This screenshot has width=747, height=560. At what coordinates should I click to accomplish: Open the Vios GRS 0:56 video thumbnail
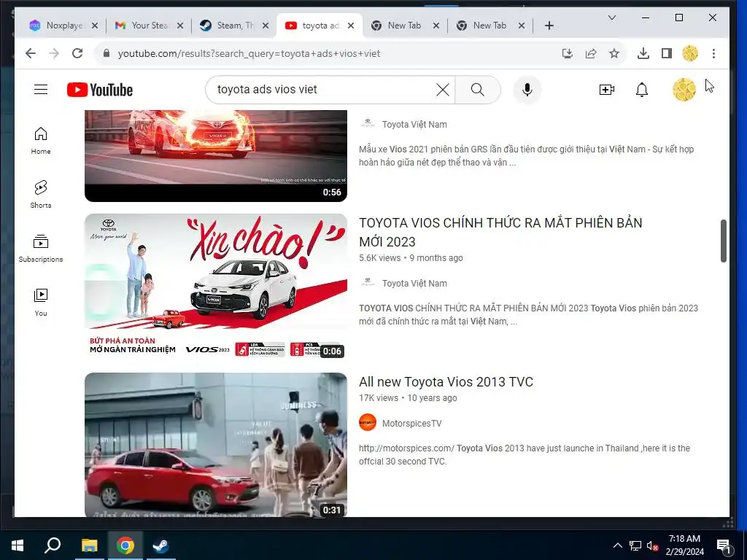click(216, 156)
